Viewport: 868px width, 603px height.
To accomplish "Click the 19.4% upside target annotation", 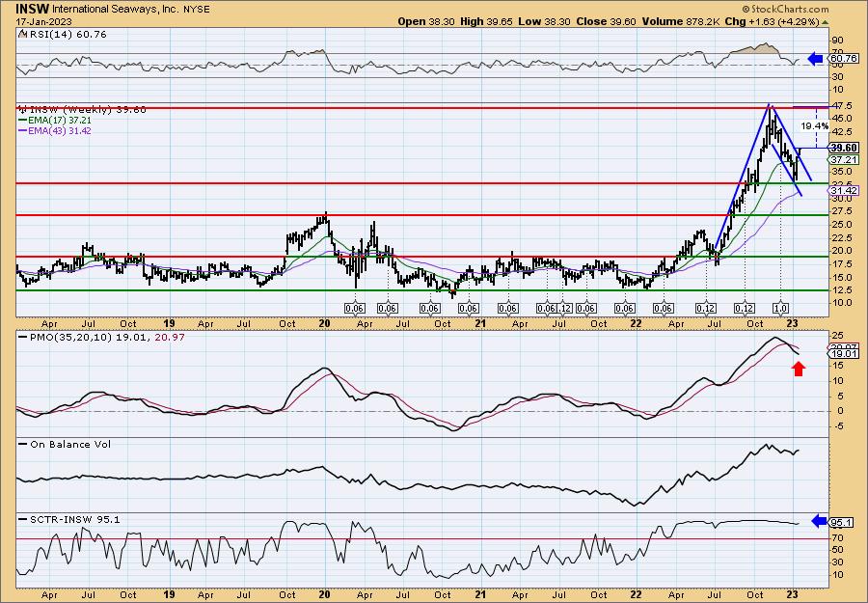I will point(815,126).
